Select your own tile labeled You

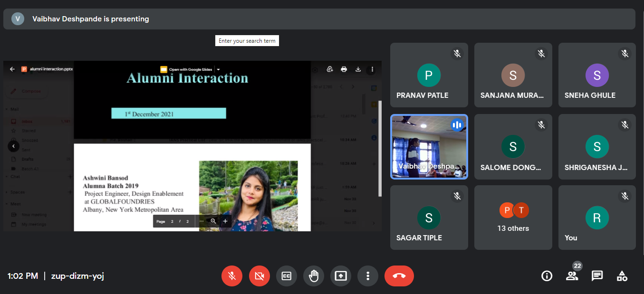597,218
